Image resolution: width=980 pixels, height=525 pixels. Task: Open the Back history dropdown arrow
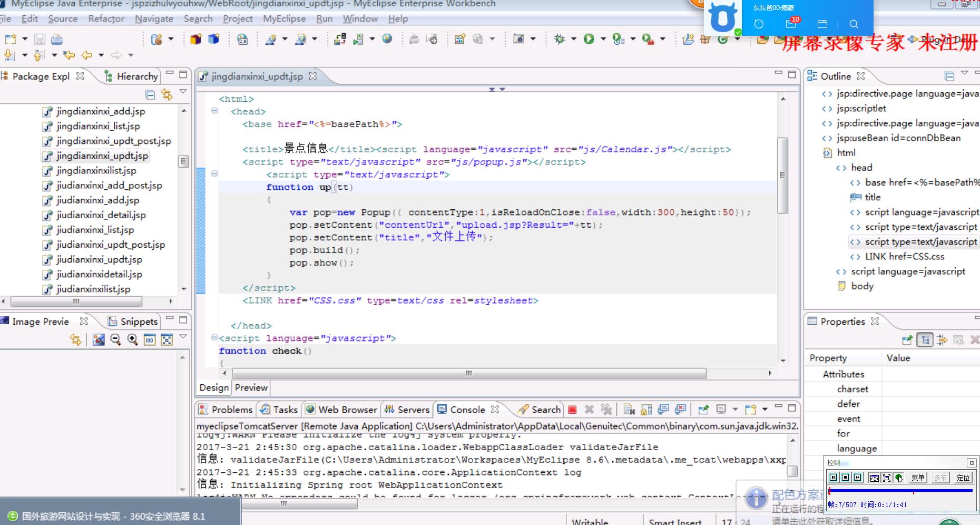pos(101,55)
